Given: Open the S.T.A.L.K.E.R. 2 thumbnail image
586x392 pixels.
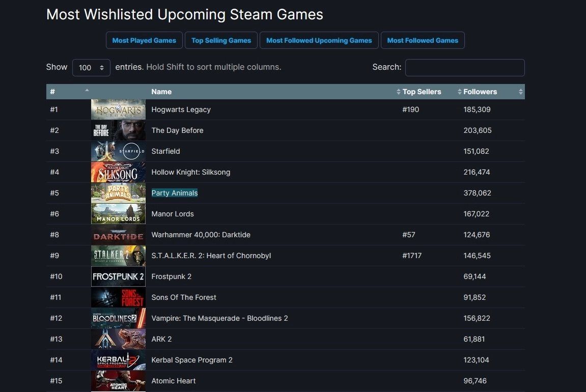Looking at the screenshot, I should pyautogui.click(x=118, y=256).
